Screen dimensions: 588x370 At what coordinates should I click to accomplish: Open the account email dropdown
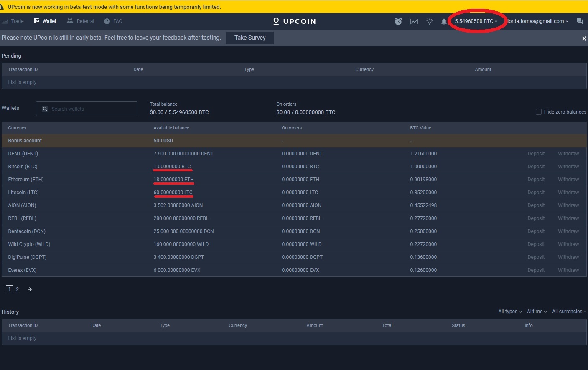(x=538, y=21)
